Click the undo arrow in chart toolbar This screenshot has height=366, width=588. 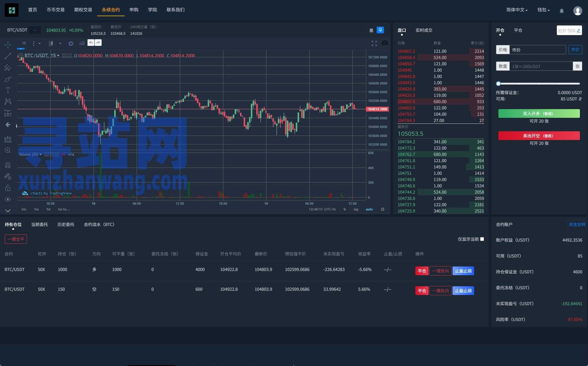pos(91,43)
